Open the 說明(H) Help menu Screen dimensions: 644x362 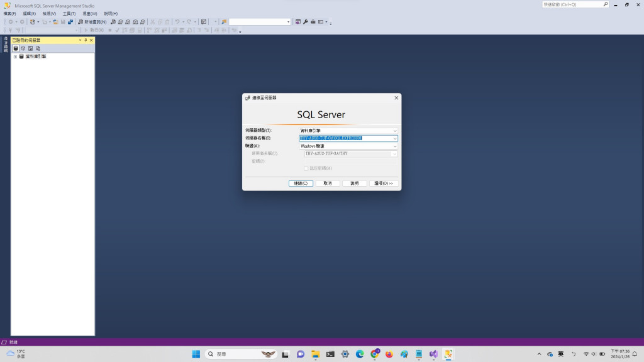click(x=111, y=14)
